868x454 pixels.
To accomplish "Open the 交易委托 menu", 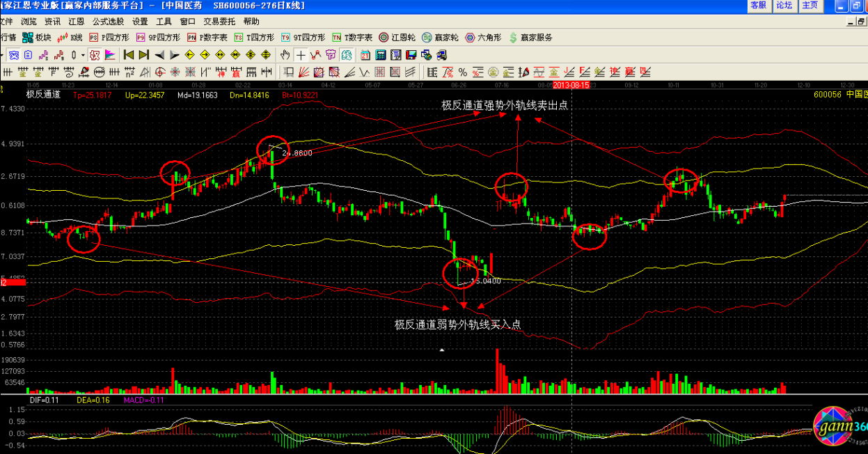I will click(220, 22).
